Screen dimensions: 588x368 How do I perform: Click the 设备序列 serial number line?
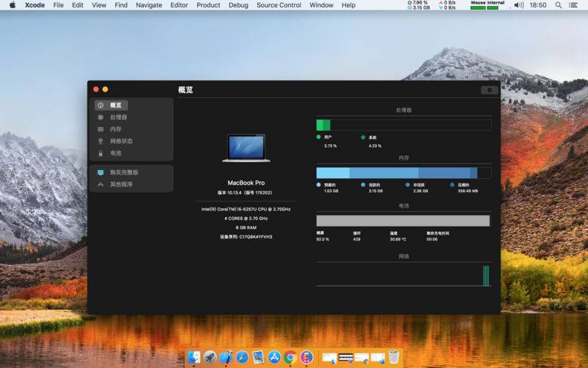tap(246, 237)
